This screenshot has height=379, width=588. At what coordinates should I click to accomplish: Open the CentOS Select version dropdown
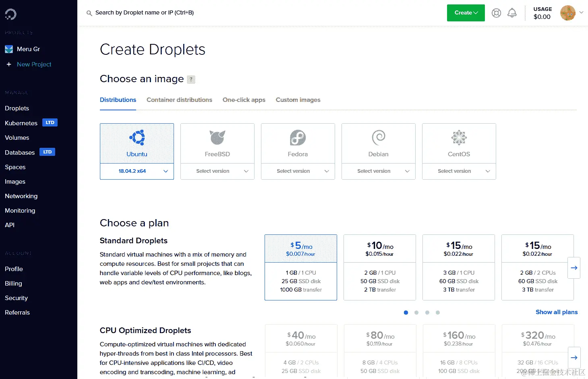(459, 171)
